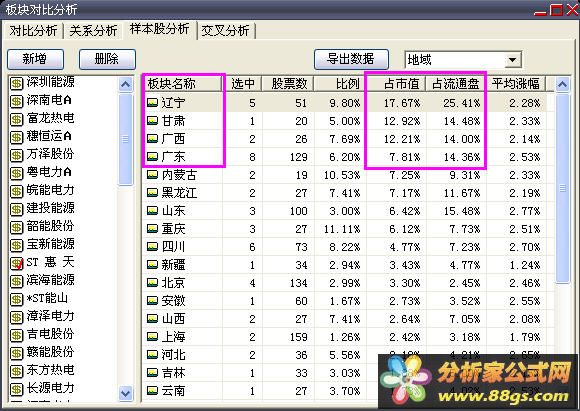This screenshot has width=580, height=411.
Task: Sort by the 占市值 column header
Action: 396,84
